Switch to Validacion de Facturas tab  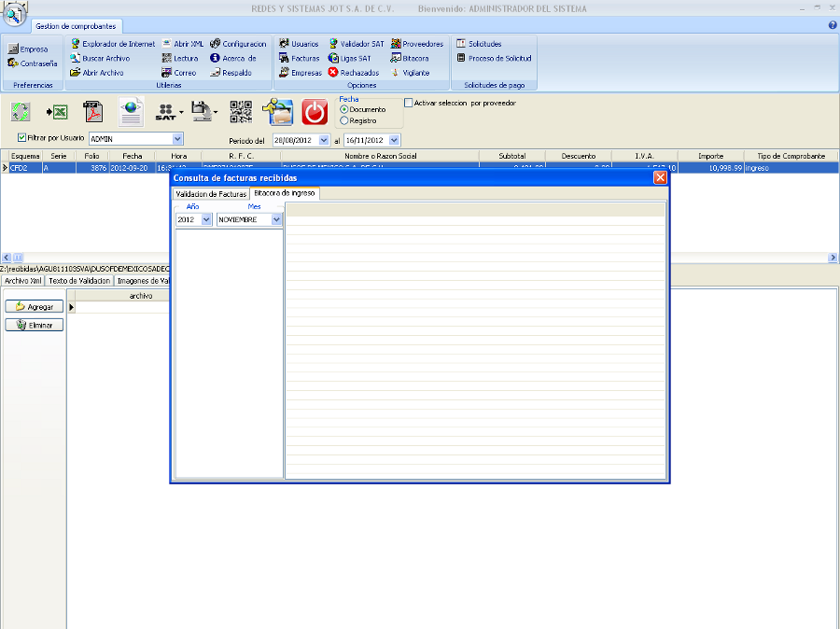tap(211, 194)
